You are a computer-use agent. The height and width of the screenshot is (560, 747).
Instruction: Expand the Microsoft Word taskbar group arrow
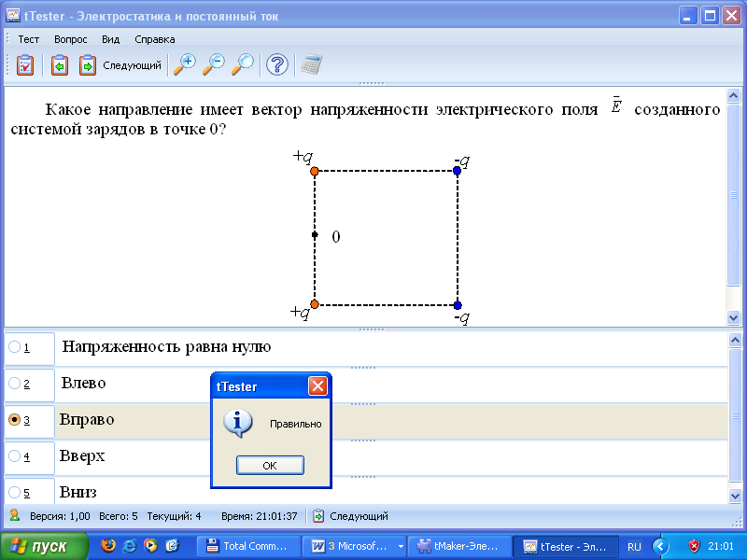[402, 546]
